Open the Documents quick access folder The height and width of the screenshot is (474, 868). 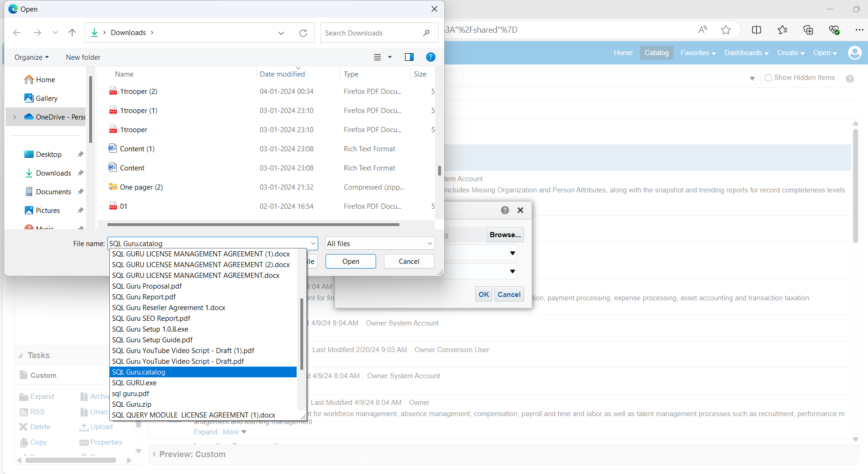pyautogui.click(x=53, y=192)
